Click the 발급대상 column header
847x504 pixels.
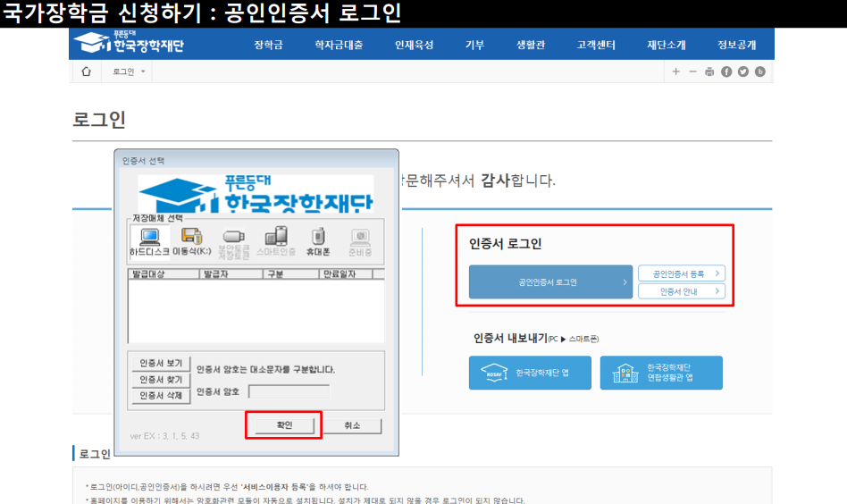164,273
